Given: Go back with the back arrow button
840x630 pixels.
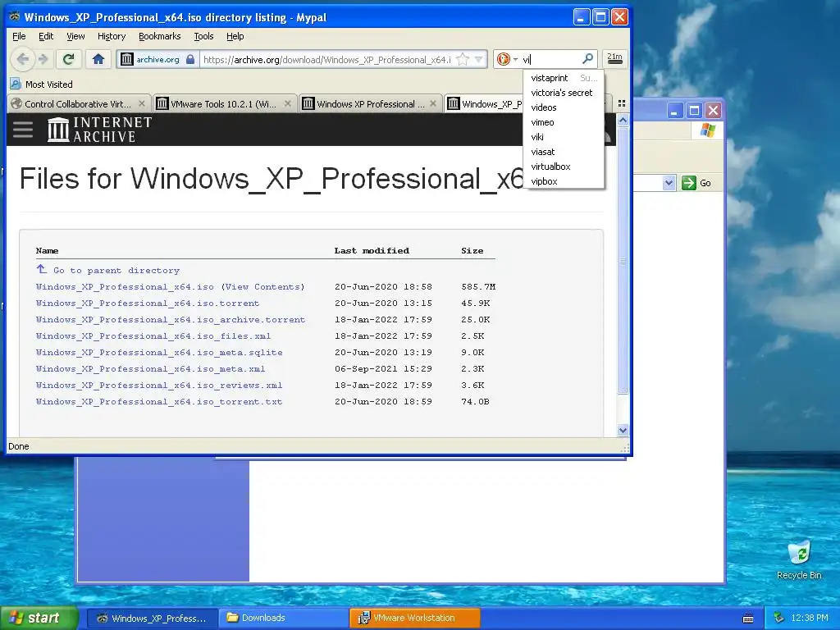Looking at the screenshot, I should click(x=22, y=59).
